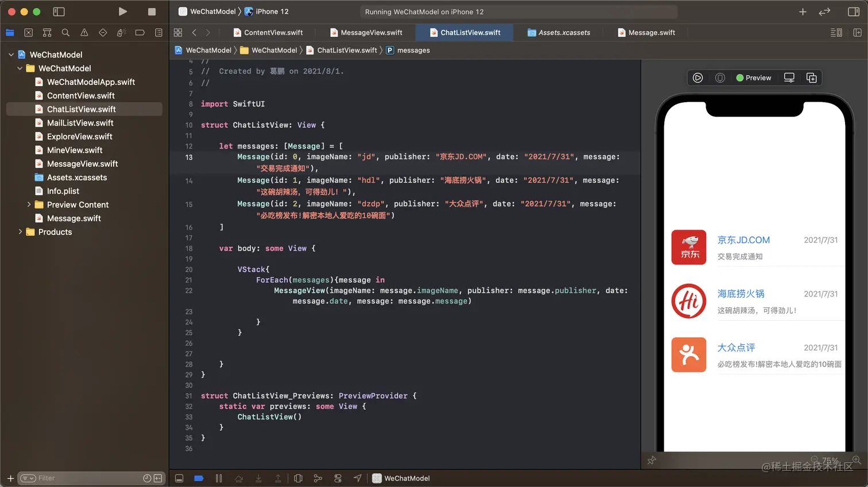868x487 pixels.
Task: Pause program execution
Action: point(219,478)
